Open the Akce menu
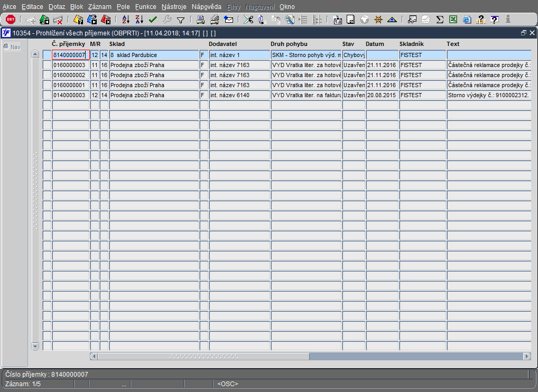The width and height of the screenshot is (538, 392). coord(10,7)
